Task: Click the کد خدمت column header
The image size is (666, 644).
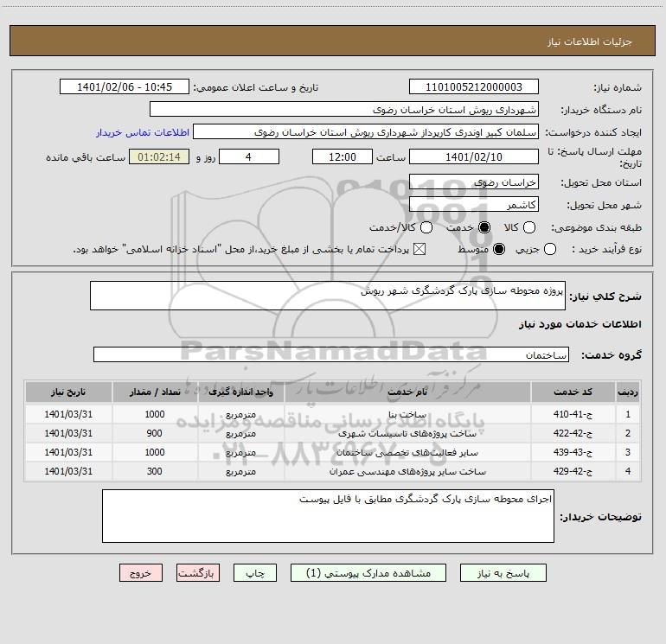Action: (x=573, y=392)
